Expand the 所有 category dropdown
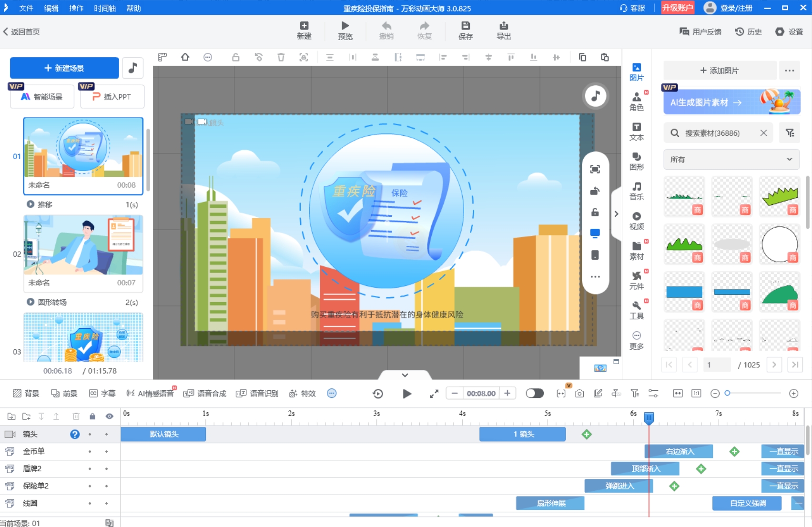812x527 pixels. [731, 160]
